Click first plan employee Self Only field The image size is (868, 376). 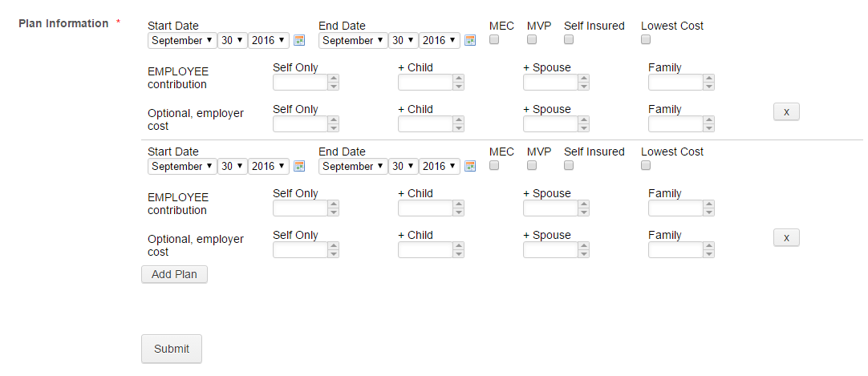tap(300, 82)
